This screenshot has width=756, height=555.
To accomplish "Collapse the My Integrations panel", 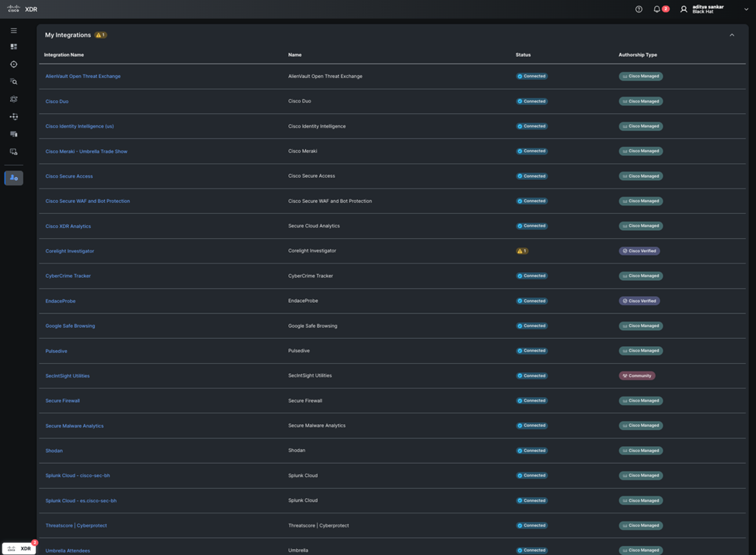I will [731, 35].
